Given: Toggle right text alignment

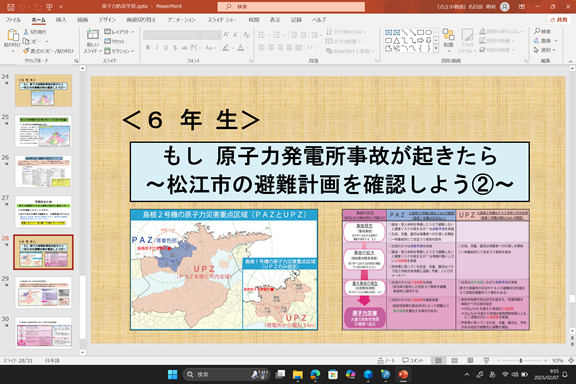Looking at the screenshot, I should 280,48.
